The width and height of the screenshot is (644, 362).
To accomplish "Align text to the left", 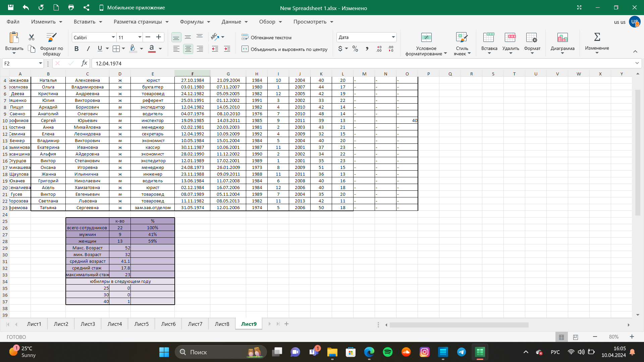I will point(176,49).
